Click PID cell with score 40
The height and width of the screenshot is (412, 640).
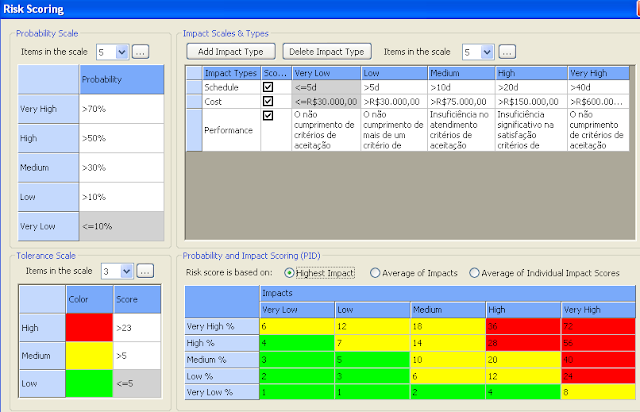coord(598,360)
